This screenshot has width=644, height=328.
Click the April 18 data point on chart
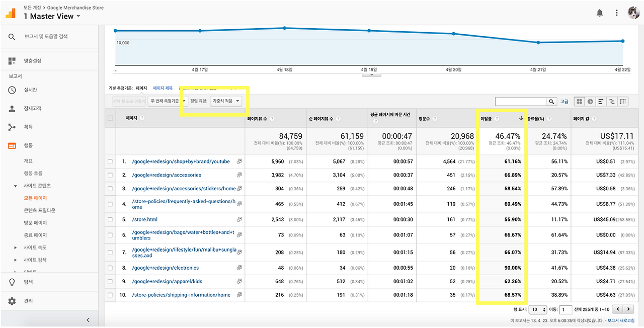[x=285, y=28]
